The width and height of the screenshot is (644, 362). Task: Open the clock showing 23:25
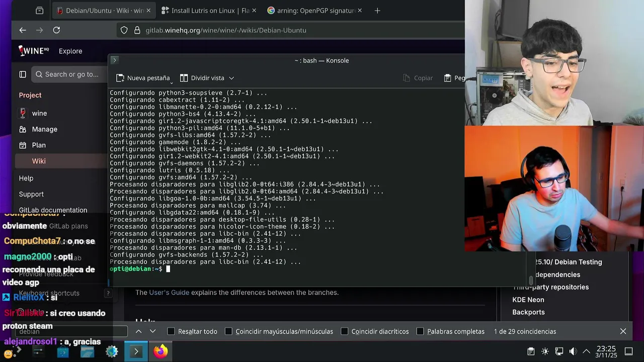606,351
